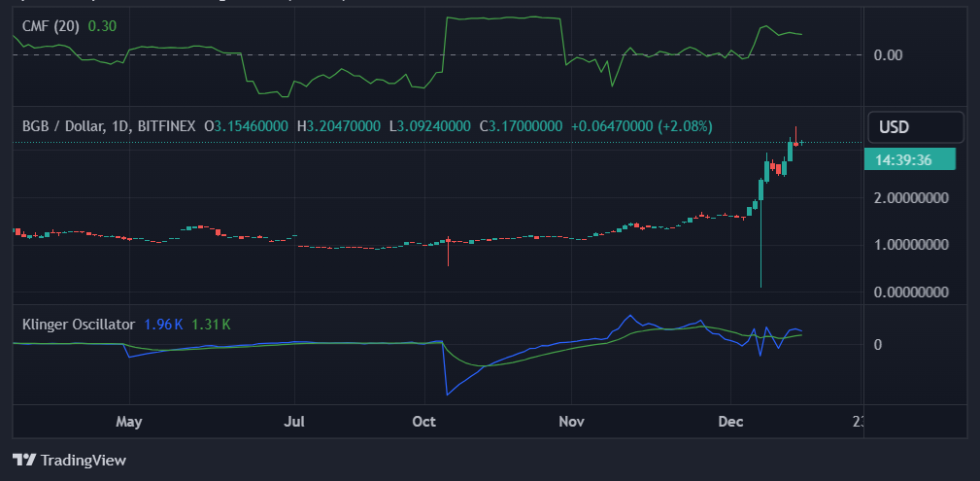Select the 0.00000000 price scale label
The height and width of the screenshot is (481, 980).
click(x=909, y=292)
